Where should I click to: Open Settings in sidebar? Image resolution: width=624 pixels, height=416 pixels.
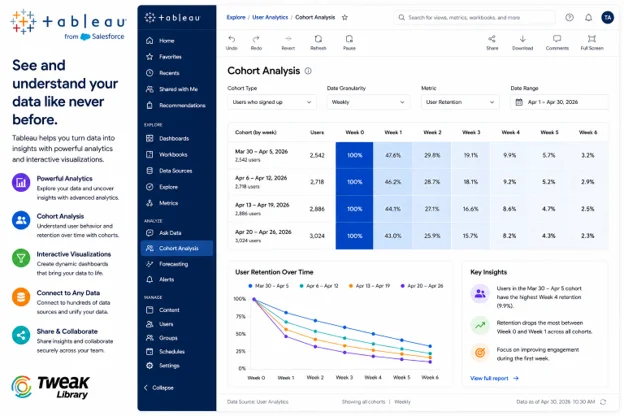pos(177,365)
